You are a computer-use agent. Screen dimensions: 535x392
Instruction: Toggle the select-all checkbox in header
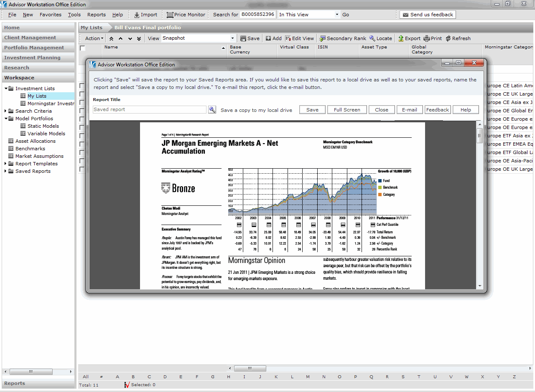tap(83, 48)
